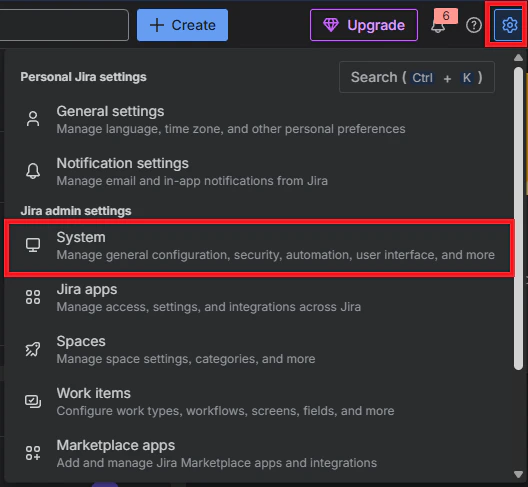Open the Work items entry
This screenshot has height=487, width=528.
(259, 402)
